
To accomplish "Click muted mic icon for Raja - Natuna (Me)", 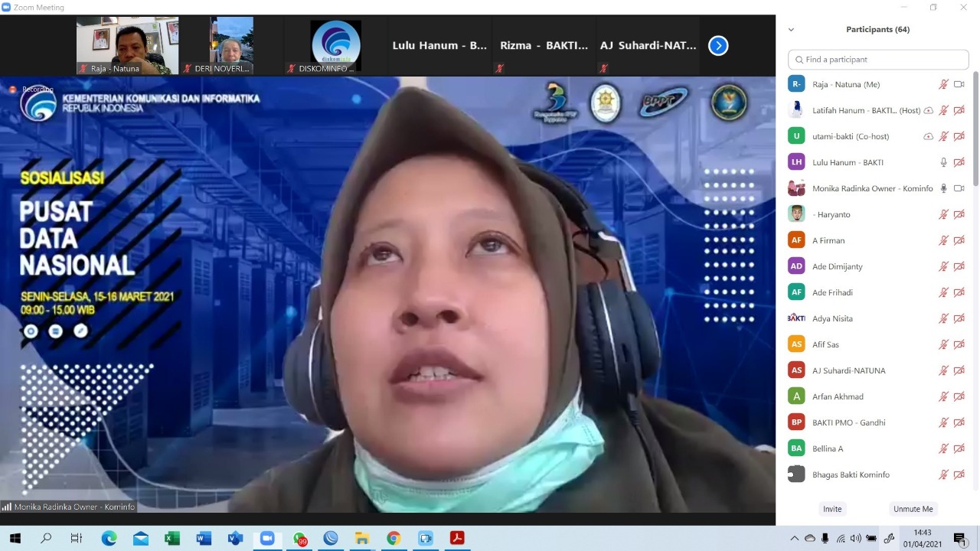I will [x=943, y=84].
